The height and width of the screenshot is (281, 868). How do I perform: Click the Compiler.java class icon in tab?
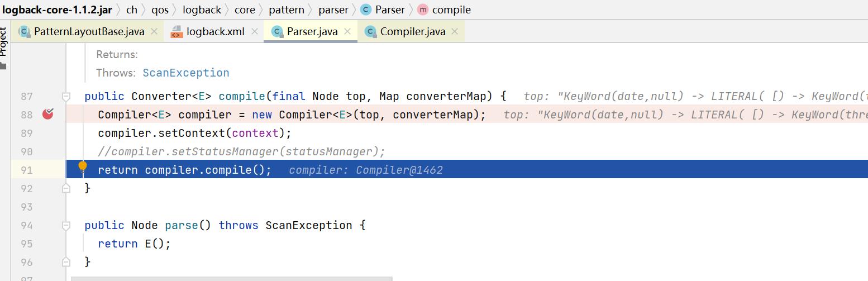point(370,31)
